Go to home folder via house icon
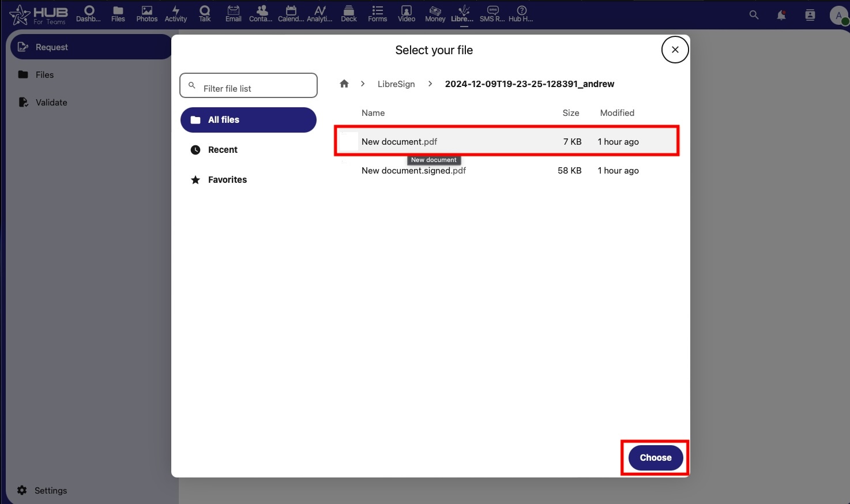Viewport: 850px width, 504px height. 344,84
